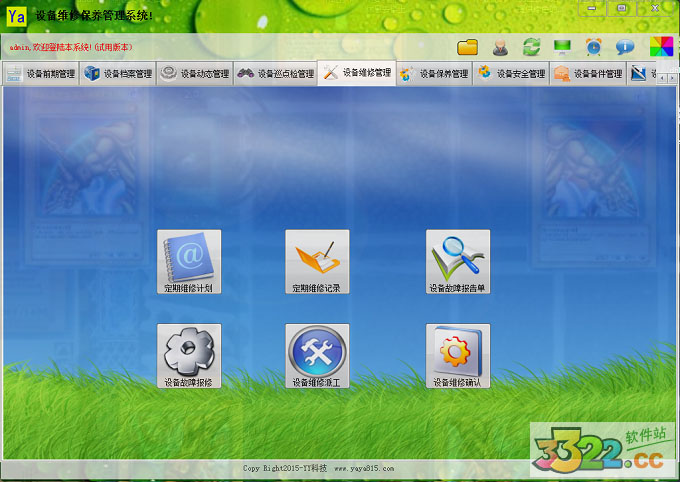The width and height of the screenshot is (680, 482).
Task: Switch to 设备备件管理 tab
Action: click(x=588, y=74)
